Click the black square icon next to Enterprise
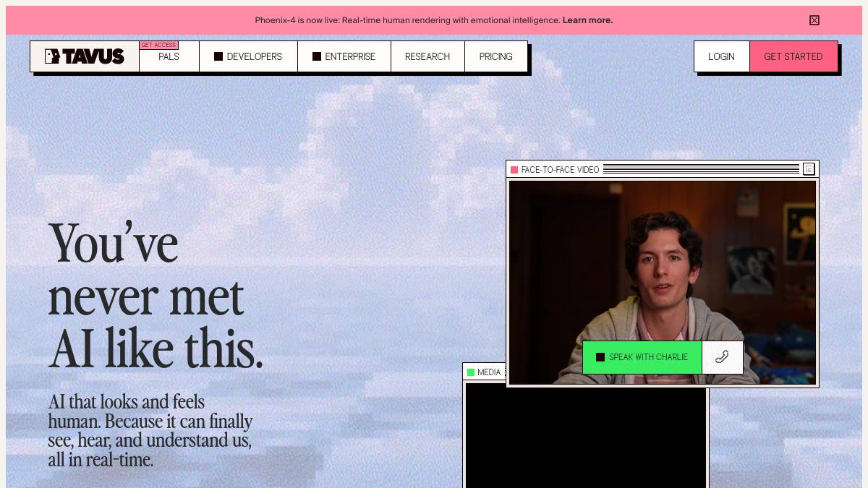Screen dimensions: 868x488 click(x=317, y=56)
